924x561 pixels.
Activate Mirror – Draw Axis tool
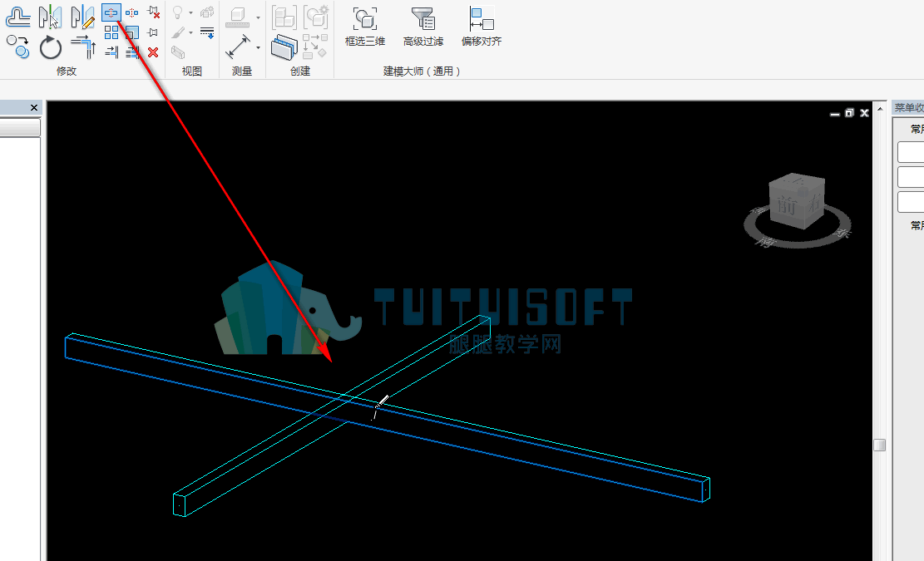click(82, 17)
